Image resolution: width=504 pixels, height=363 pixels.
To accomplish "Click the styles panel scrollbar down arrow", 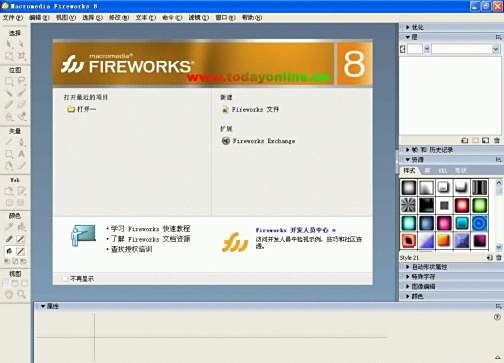I will coord(499,247).
